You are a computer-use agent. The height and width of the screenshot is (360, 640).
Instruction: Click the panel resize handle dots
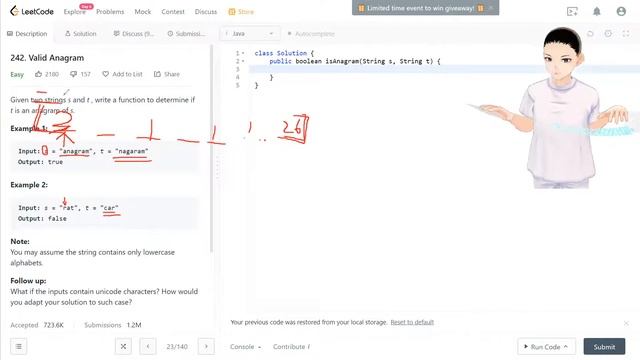[218, 167]
